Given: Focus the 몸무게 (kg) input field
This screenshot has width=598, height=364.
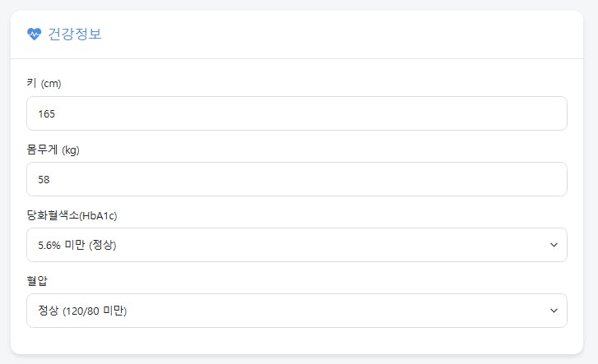Looking at the screenshot, I should [x=297, y=179].
